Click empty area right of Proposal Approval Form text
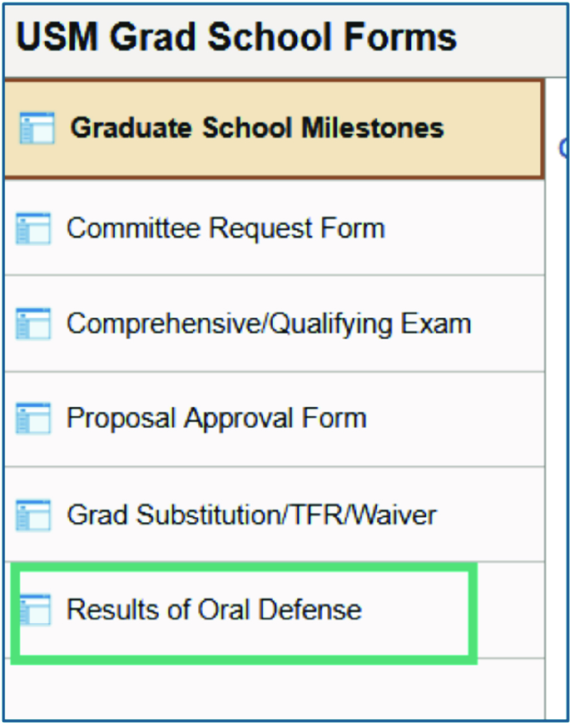 pyautogui.click(x=454, y=418)
